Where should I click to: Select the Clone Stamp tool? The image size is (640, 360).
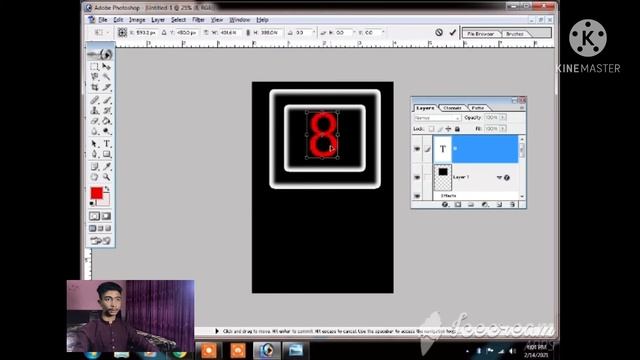click(x=94, y=111)
